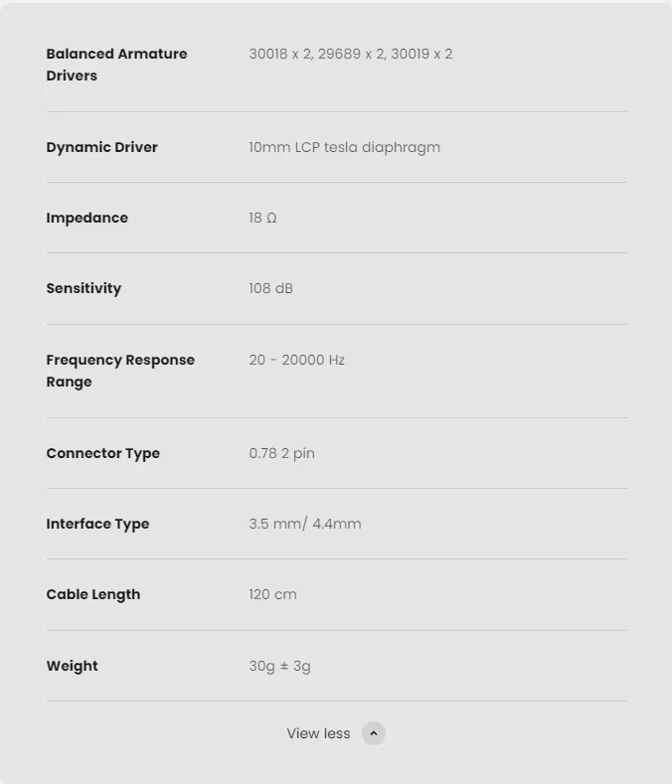Click the 10mm LCP tesla diaphragm text
Screen dimensions: 672x784
pyautogui.click(x=344, y=147)
